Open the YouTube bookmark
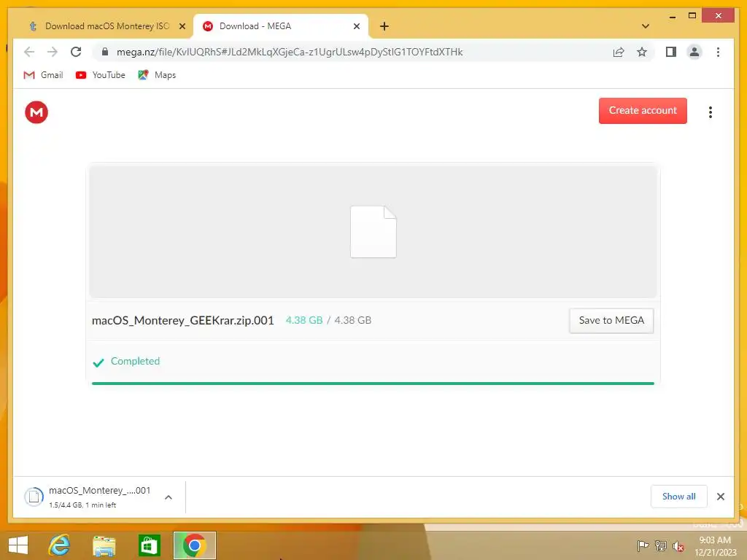747x560 pixels. (x=101, y=75)
